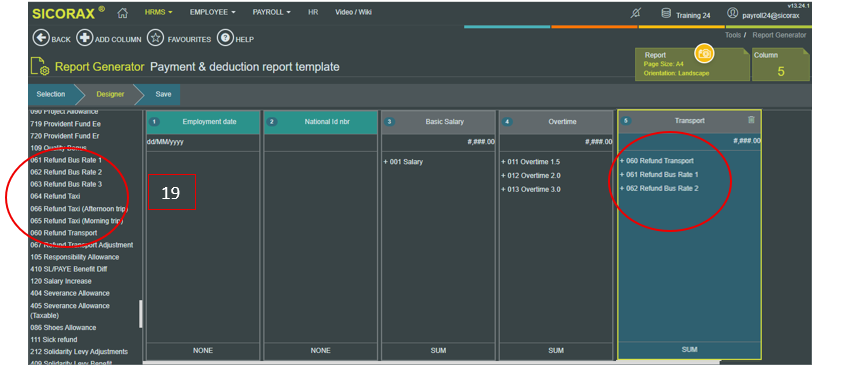849x366 pixels.
Task: Select 063 Refund Bus Rate 3 in list
Action: tap(66, 184)
